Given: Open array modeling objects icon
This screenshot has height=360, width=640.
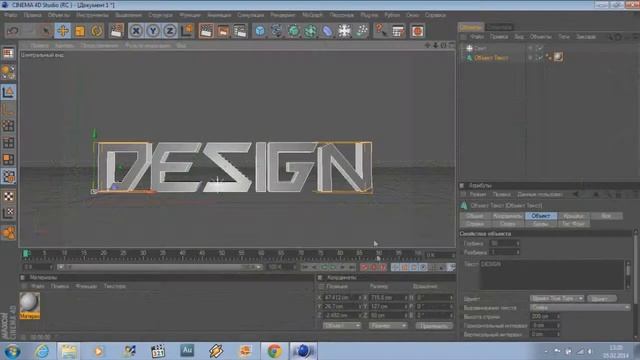Looking at the screenshot, I should point(311,31).
